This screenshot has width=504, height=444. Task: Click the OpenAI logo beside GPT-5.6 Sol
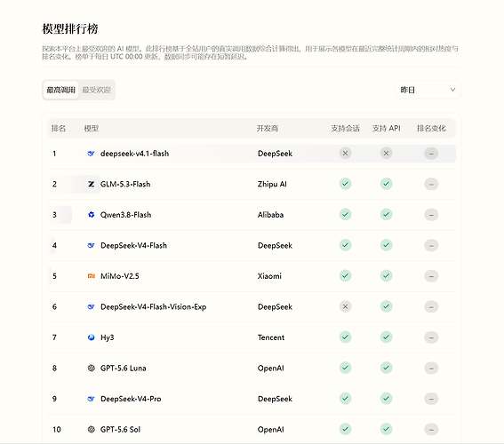pos(91,429)
